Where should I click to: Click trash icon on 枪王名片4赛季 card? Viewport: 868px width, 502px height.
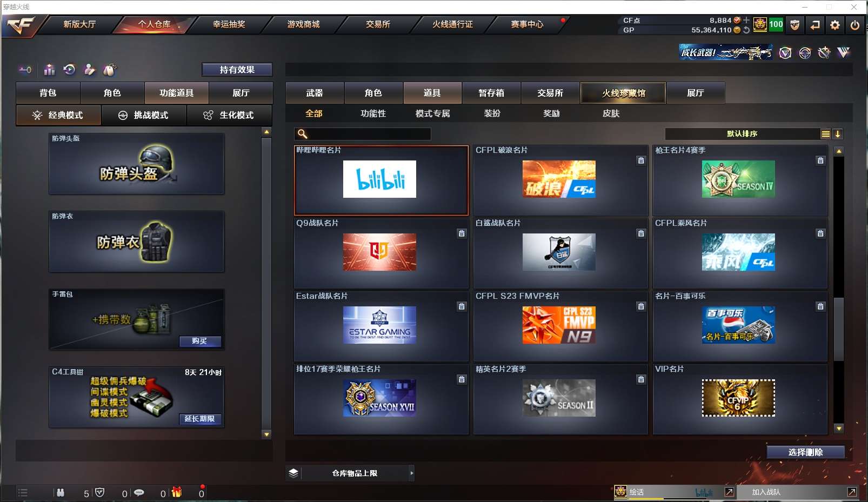(820, 160)
